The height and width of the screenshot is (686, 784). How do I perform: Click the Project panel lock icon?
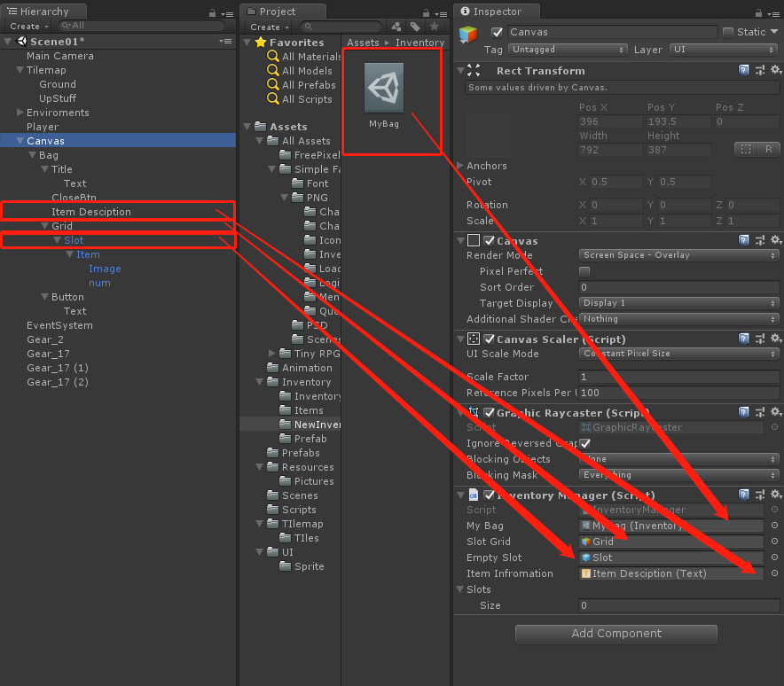(426, 12)
